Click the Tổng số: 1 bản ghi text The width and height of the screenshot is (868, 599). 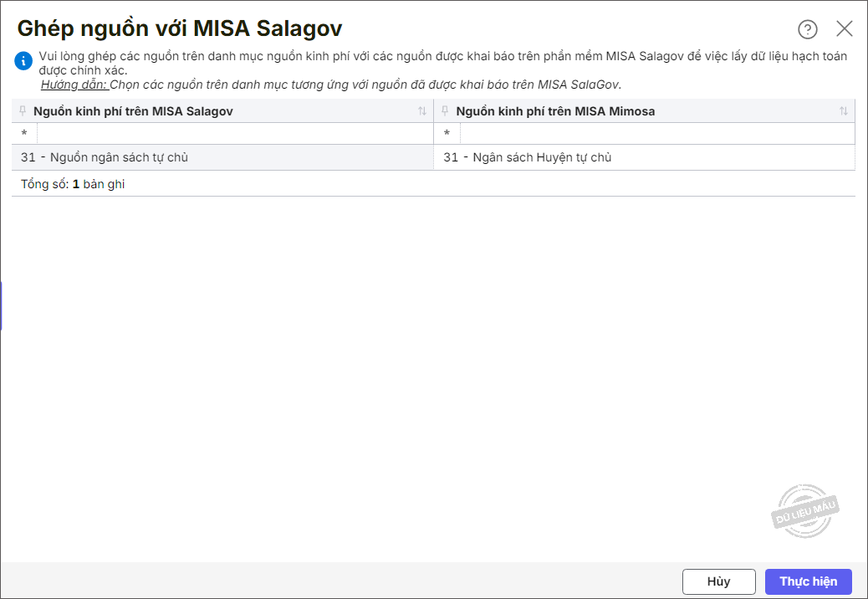(73, 184)
